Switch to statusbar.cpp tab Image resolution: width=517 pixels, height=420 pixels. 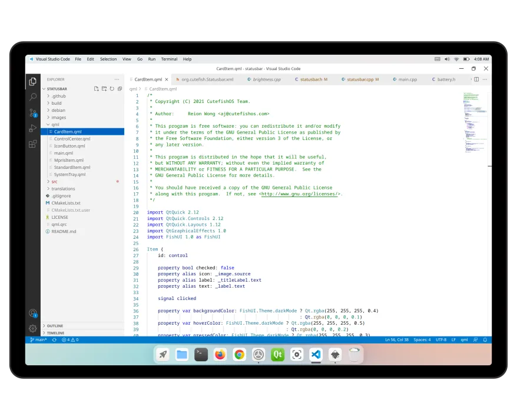(x=360, y=79)
